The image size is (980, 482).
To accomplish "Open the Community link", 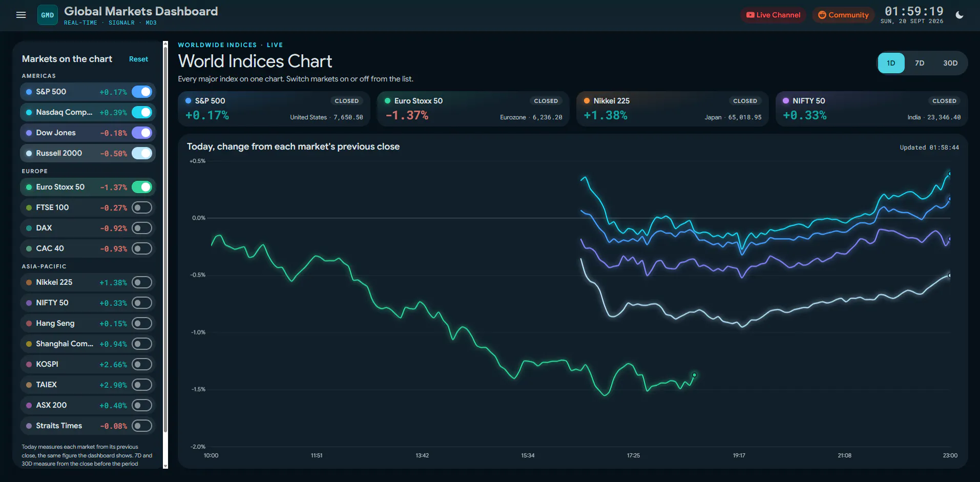I will pos(843,15).
